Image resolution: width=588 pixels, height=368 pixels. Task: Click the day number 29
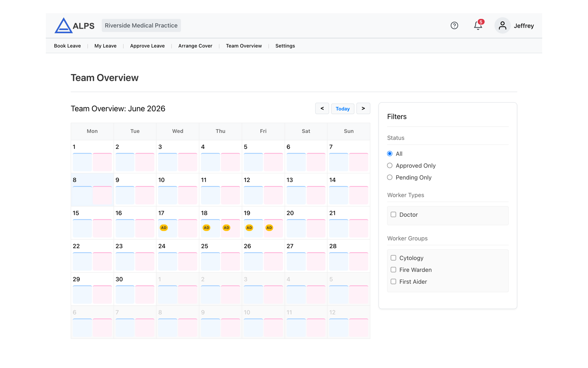coord(76,279)
